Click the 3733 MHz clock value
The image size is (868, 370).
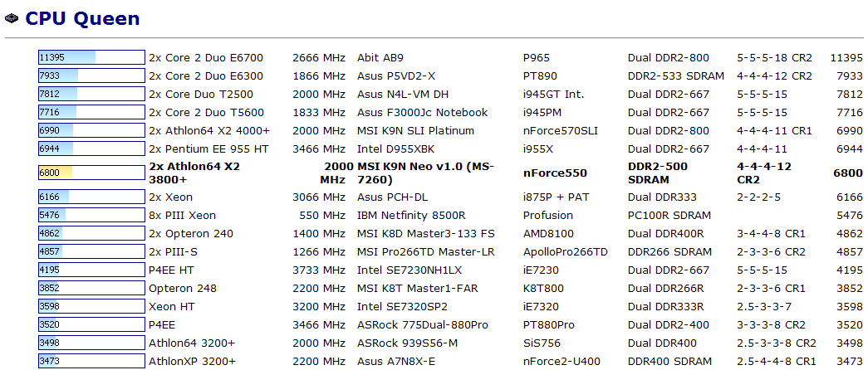(319, 270)
